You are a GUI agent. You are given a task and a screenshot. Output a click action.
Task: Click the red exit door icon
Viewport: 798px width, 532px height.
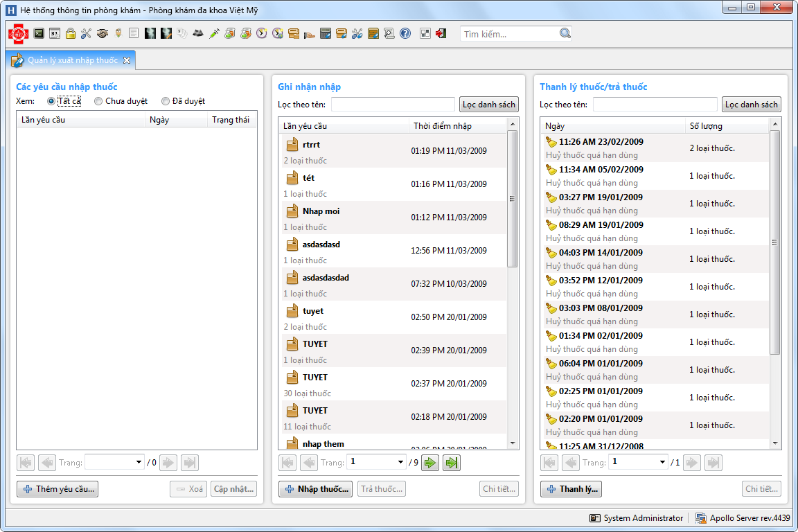tap(441, 33)
